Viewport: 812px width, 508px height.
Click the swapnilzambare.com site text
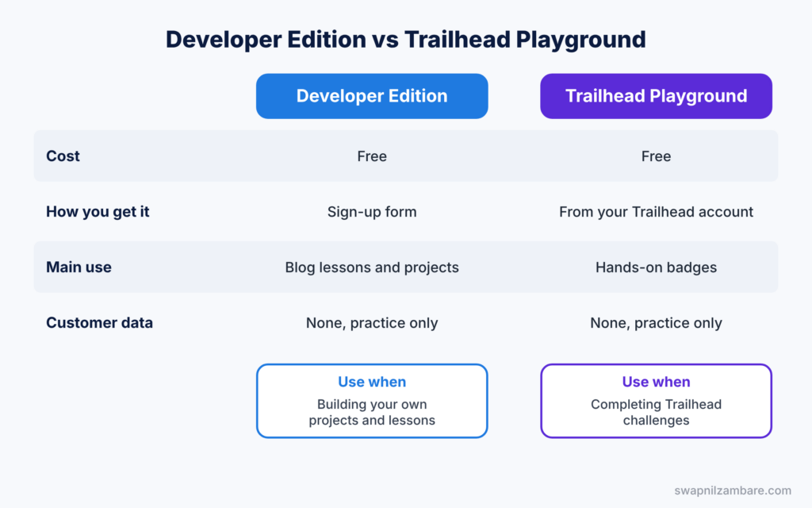tap(733, 491)
